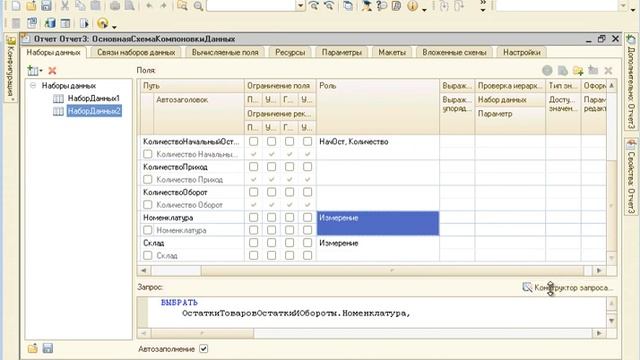Click the folder icon at bottom left
Viewport: 640px width, 360px height.
tap(33, 348)
